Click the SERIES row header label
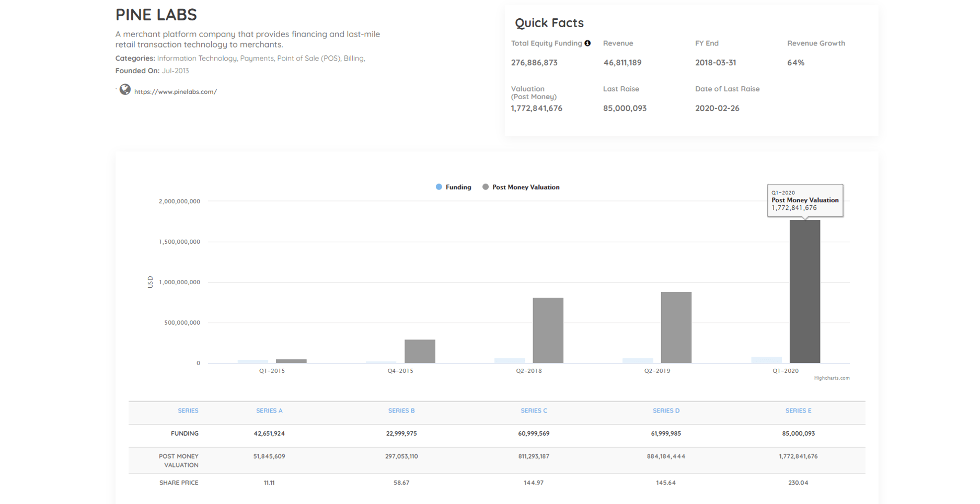The height and width of the screenshot is (504, 980). click(188, 411)
